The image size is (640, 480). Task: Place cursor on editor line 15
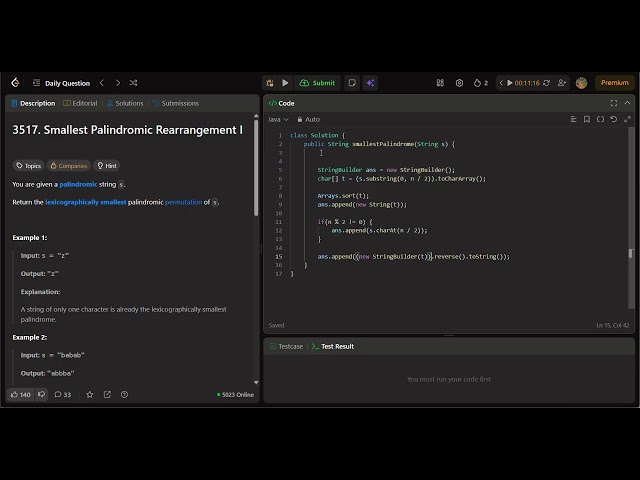[414, 257]
